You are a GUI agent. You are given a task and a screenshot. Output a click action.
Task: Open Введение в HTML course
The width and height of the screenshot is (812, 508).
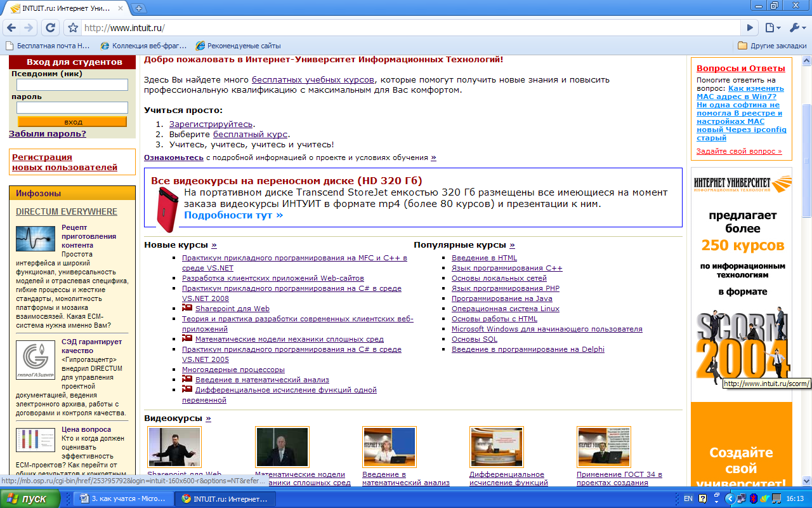[x=484, y=258]
